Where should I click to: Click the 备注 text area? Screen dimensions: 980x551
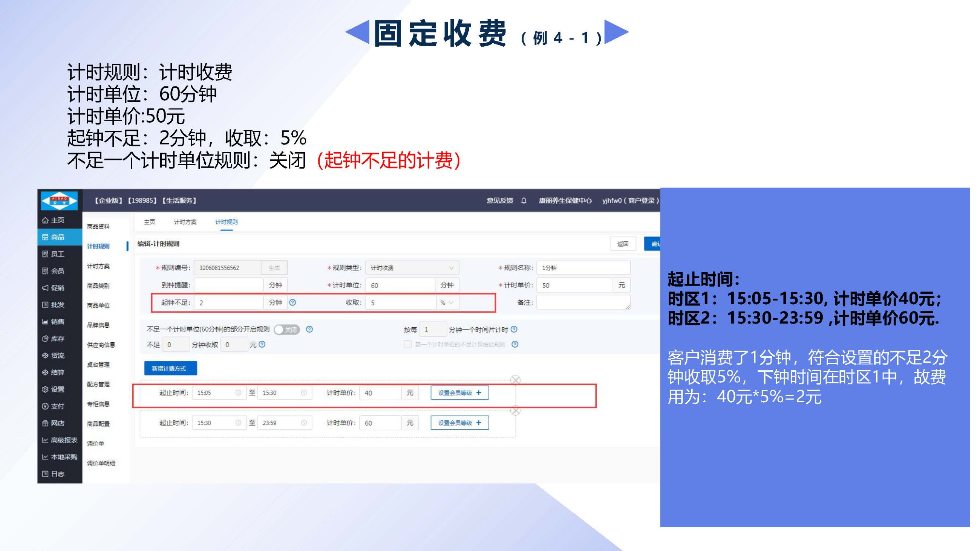[x=583, y=302]
